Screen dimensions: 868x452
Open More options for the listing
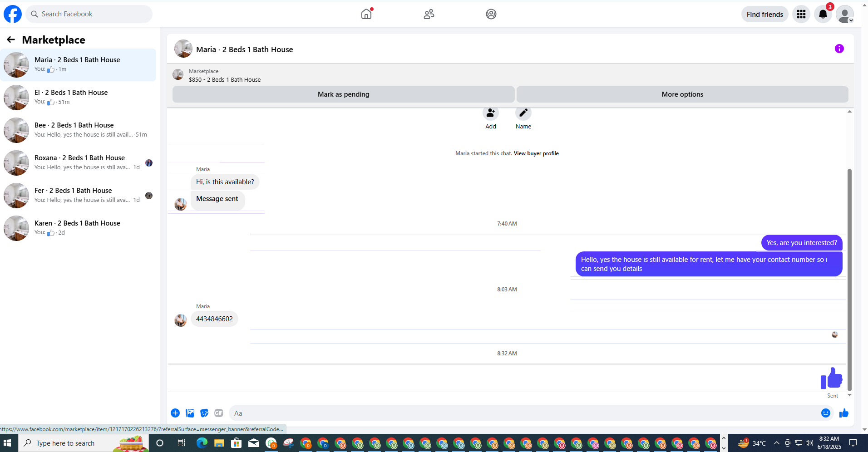click(682, 94)
